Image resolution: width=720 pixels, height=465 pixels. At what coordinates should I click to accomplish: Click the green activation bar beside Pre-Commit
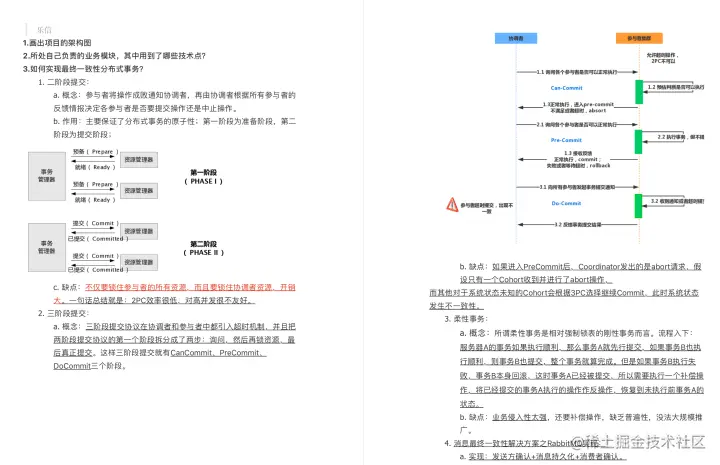pos(638,141)
